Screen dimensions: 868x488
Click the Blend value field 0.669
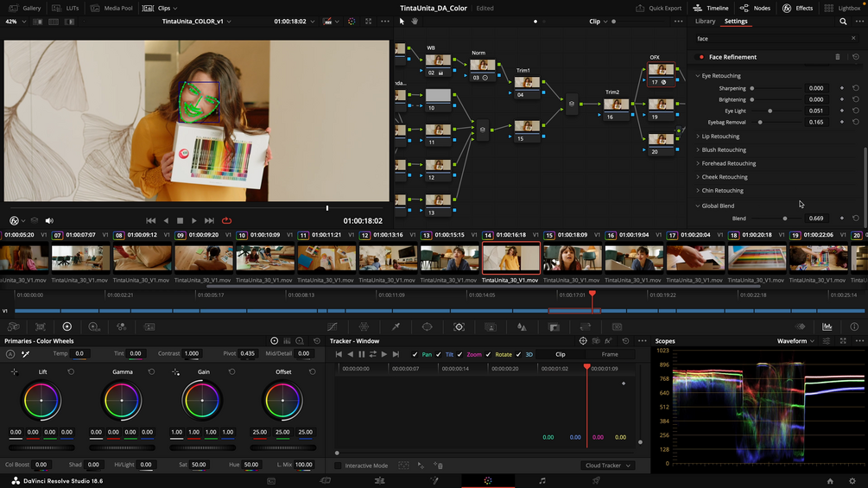[816, 219]
